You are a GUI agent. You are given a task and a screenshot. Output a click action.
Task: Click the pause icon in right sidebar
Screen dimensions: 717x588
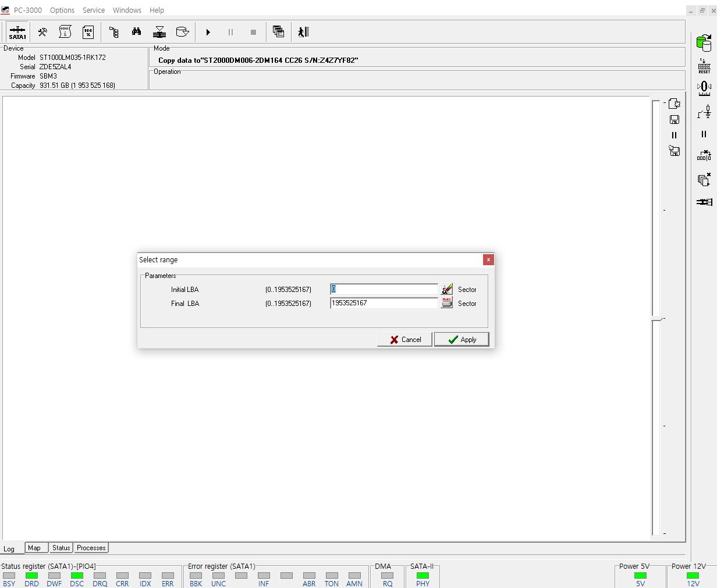pos(704,134)
